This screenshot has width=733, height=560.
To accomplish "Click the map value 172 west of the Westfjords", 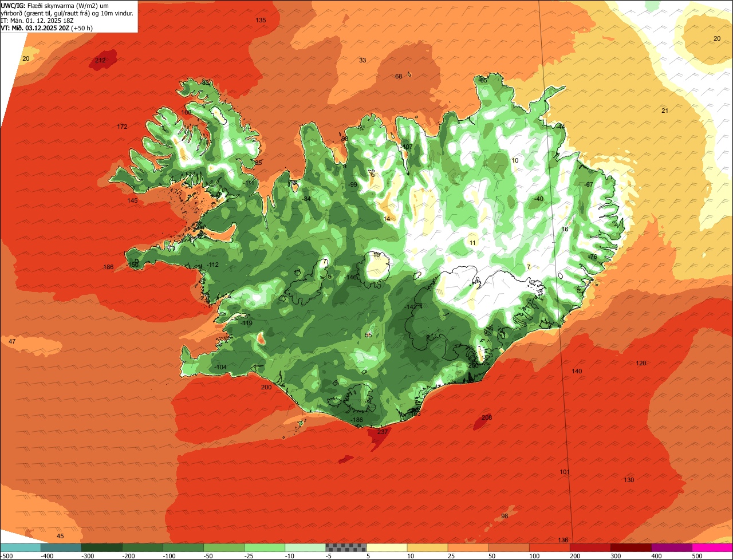I will click(x=122, y=127).
